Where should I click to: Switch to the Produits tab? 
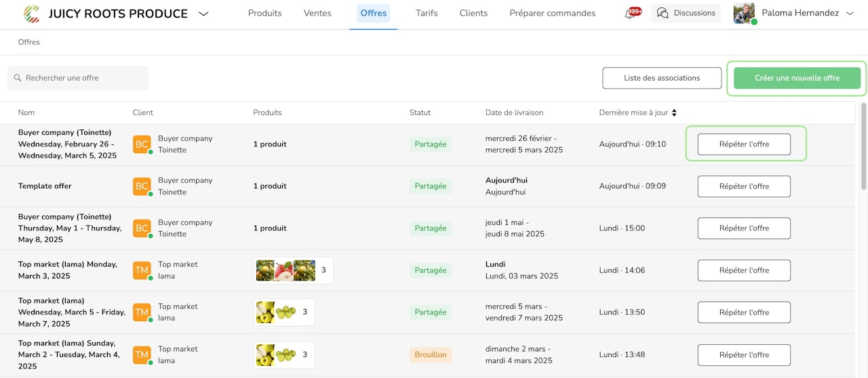coord(264,14)
